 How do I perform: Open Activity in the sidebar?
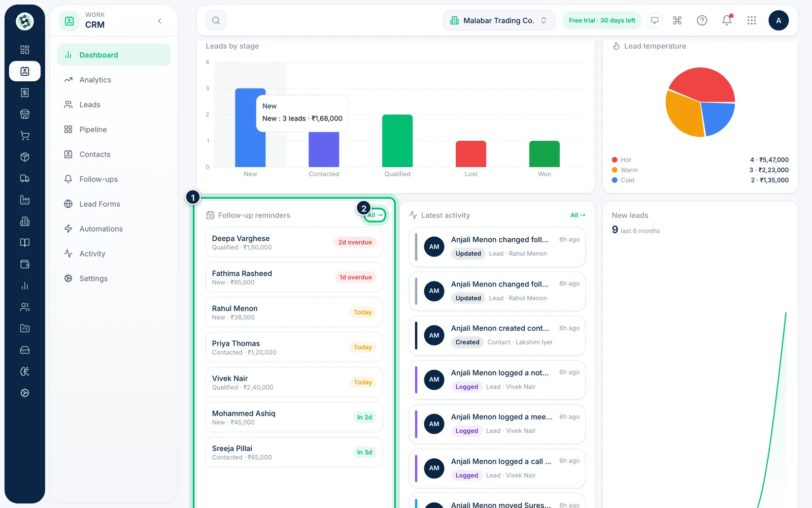tap(114, 254)
